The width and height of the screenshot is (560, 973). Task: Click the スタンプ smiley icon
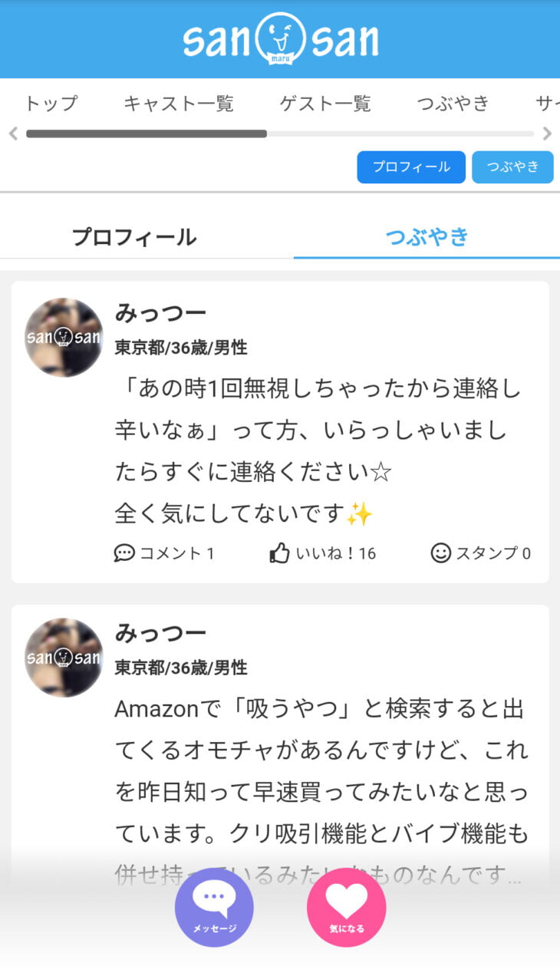point(440,552)
